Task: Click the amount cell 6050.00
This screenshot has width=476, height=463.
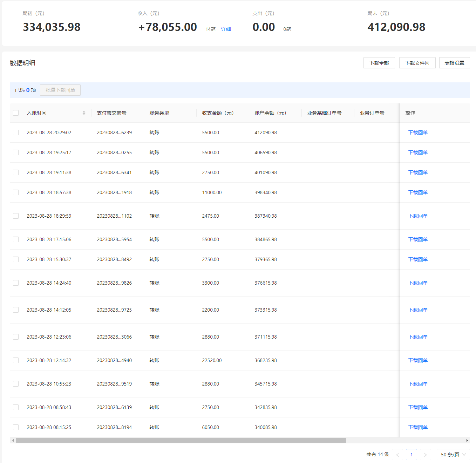Action: (210, 427)
